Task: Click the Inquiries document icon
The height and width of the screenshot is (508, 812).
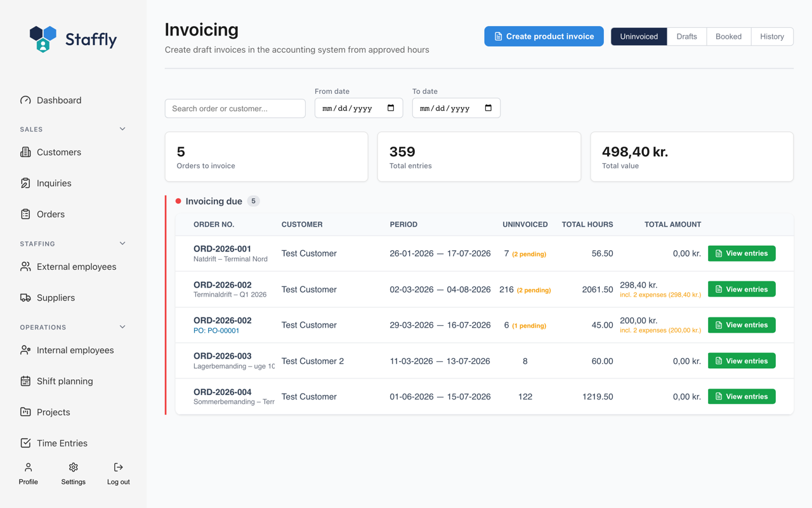Action: pos(25,184)
